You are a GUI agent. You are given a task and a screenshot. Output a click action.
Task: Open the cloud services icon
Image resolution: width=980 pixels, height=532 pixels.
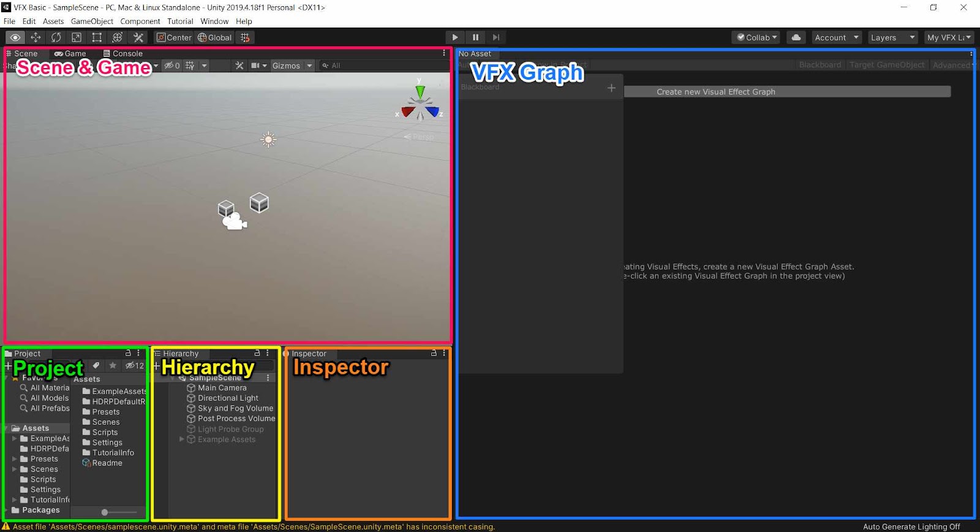click(x=796, y=37)
